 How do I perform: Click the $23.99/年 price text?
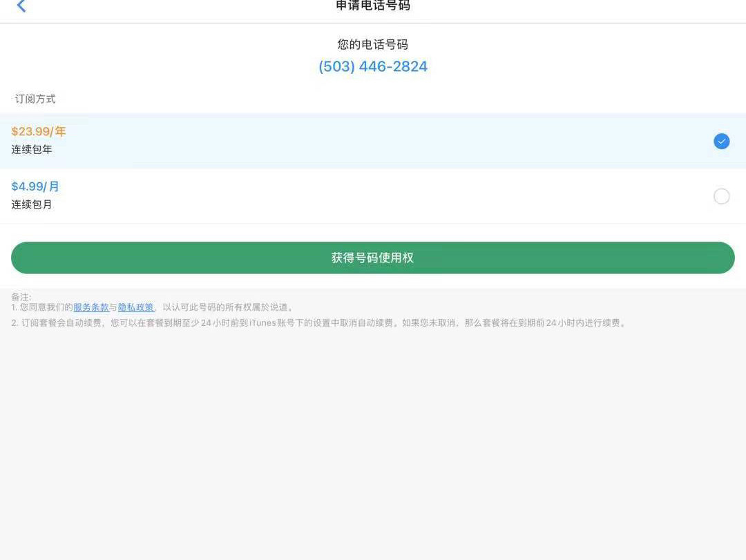click(x=39, y=131)
